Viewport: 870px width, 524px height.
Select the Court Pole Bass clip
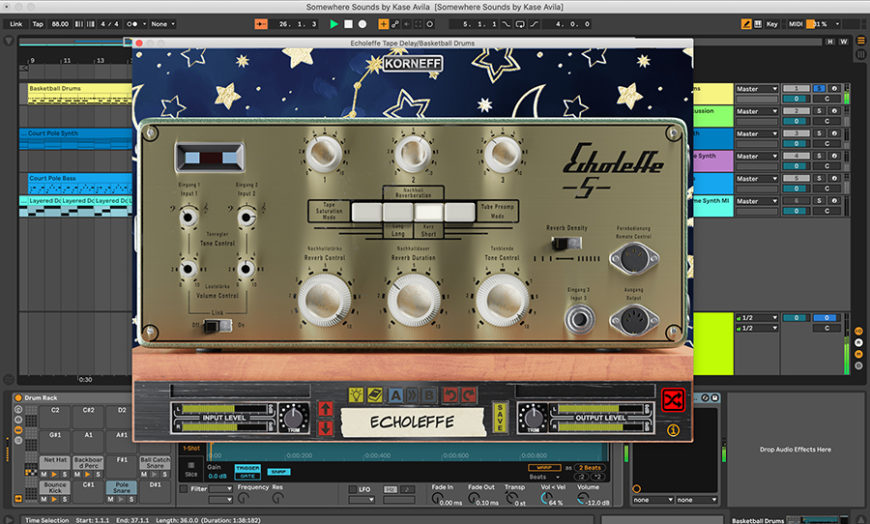point(80,184)
